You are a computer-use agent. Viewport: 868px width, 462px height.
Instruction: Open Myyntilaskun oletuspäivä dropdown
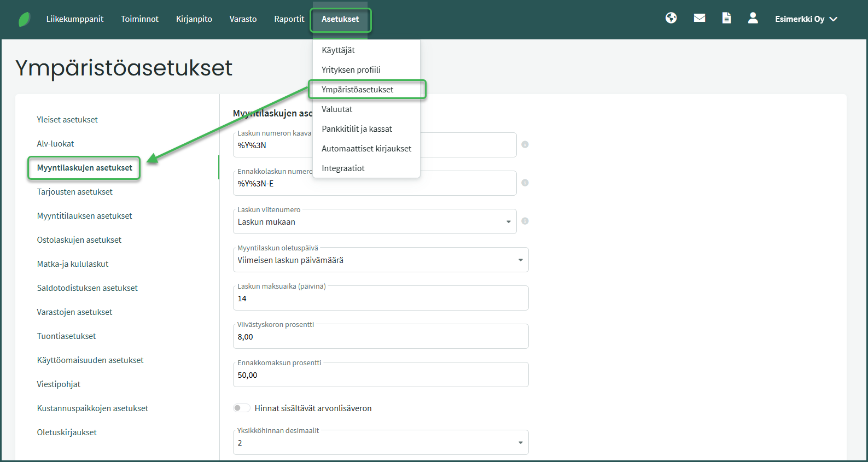520,260
